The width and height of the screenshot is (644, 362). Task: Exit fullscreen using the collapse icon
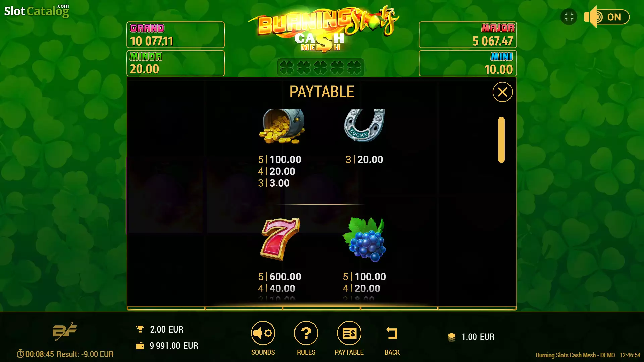click(569, 17)
